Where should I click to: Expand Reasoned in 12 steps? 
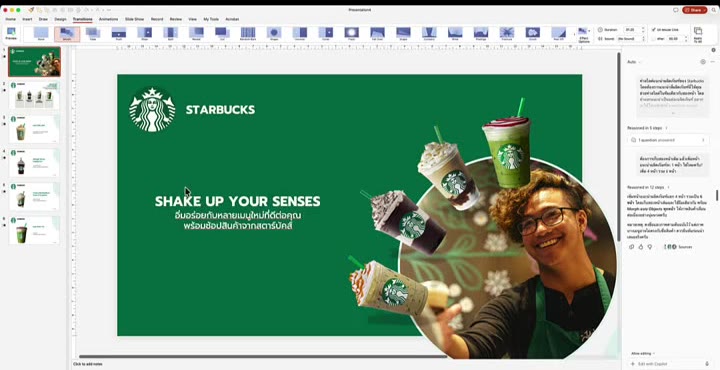click(x=648, y=187)
